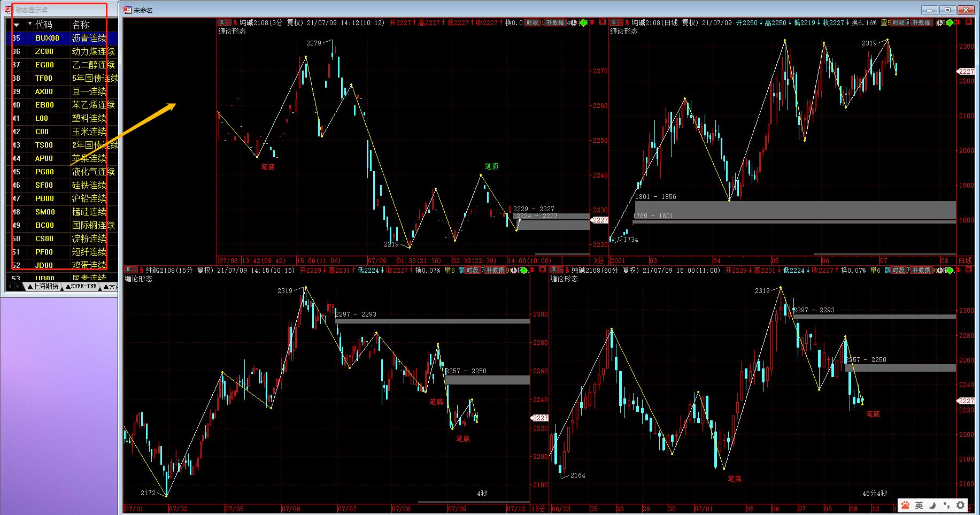Switch to 上海期货 tab
This screenshot has height=515, width=980.
point(42,286)
